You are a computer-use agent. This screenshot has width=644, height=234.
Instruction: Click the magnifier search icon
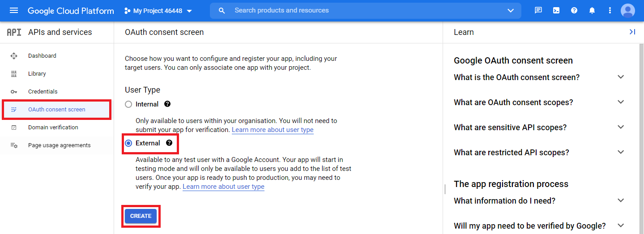coord(222,11)
